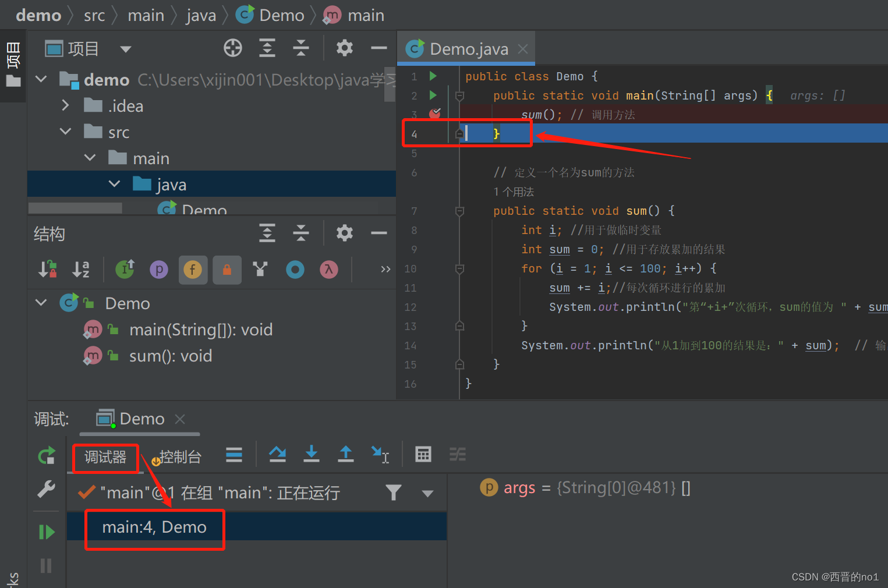
Task: Collapse the demo root project node
Action: tap(41, 79)
